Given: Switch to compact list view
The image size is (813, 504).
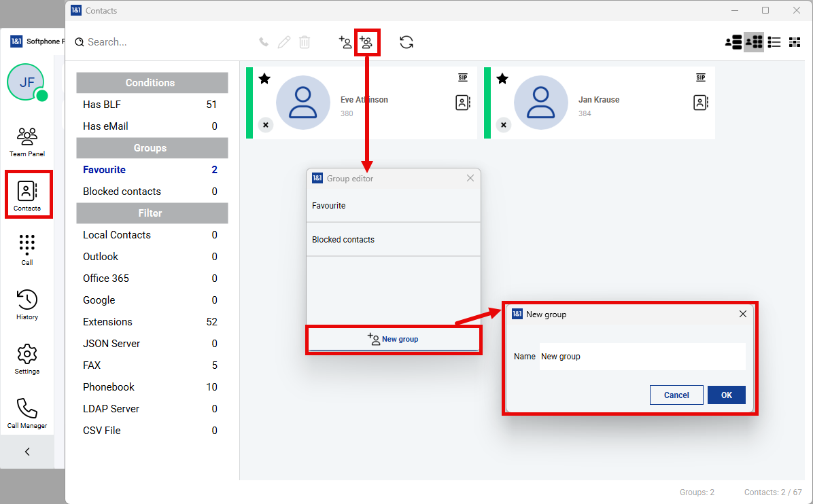Looking at the screenshot, I should (774, 42).
